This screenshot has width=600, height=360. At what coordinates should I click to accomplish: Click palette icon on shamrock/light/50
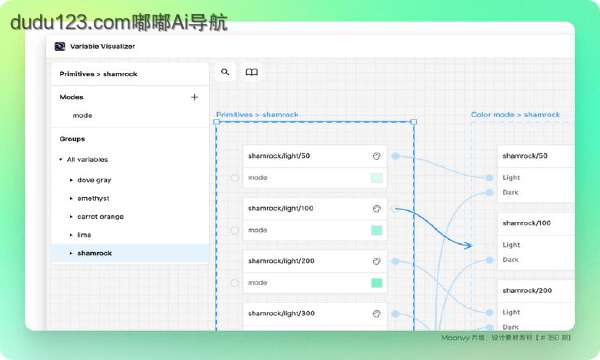377,156
